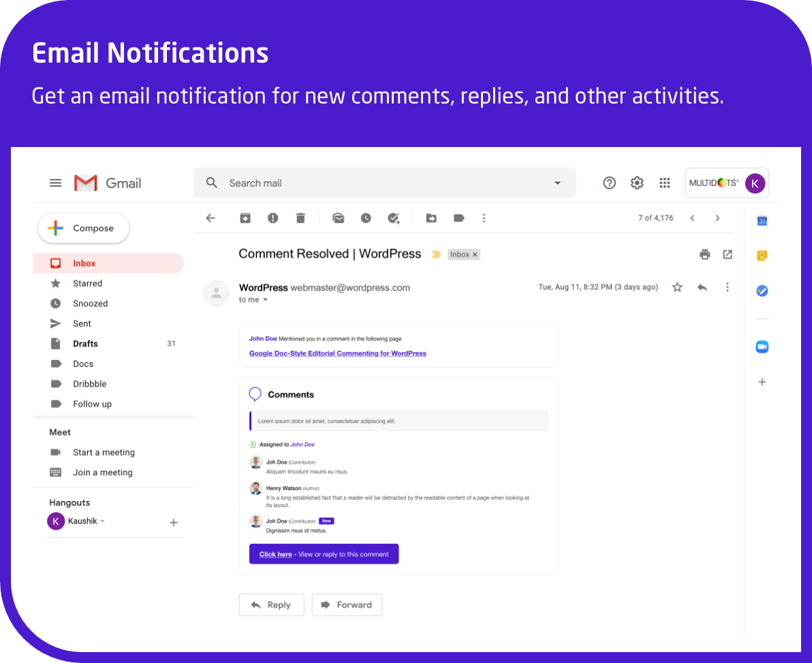This screenshot has width=812, height=663.
Task: Open Google Tasks side panel
Action: click(x=762, y=291)
